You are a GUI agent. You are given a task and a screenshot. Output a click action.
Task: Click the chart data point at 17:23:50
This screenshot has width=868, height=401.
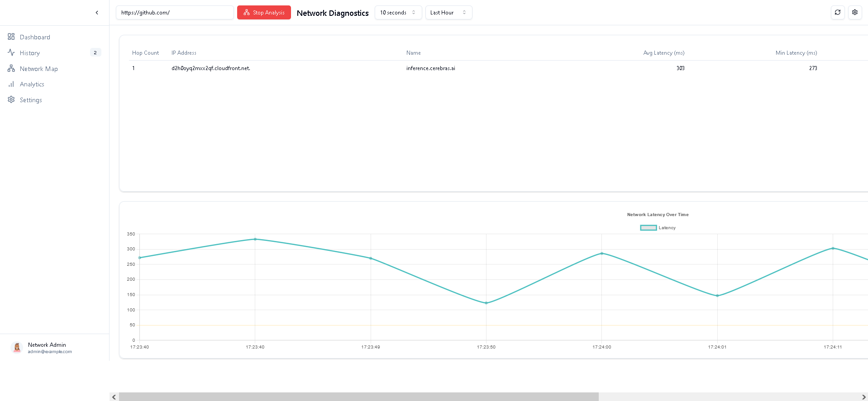[486, 303]
